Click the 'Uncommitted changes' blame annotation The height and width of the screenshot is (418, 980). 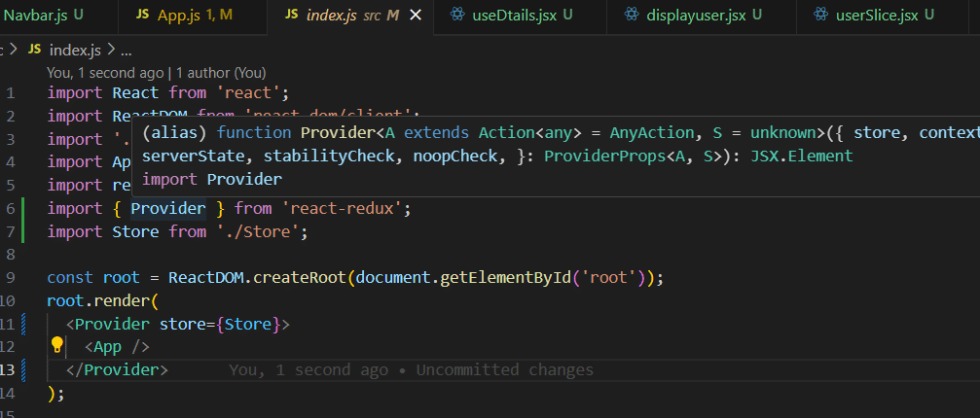[x=504, y=370]
